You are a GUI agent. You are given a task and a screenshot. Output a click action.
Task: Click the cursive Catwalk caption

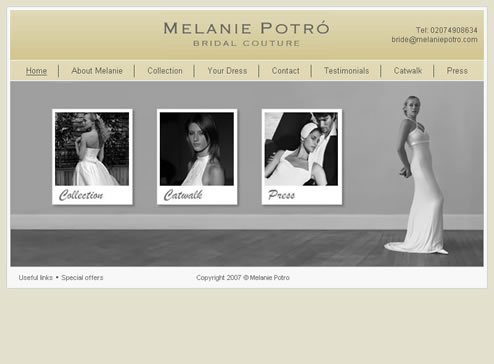pyautogui.click(x=183, y=195)
